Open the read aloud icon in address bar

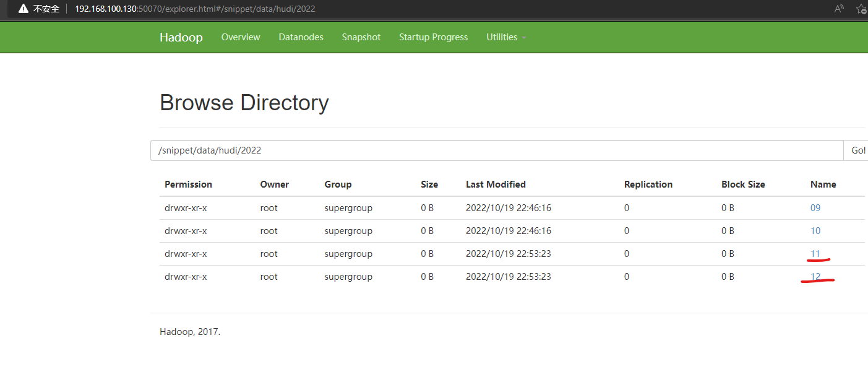coord(839,9)
